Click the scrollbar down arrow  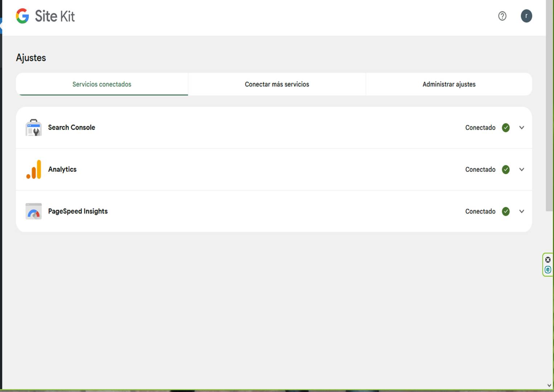click(549, 385)
